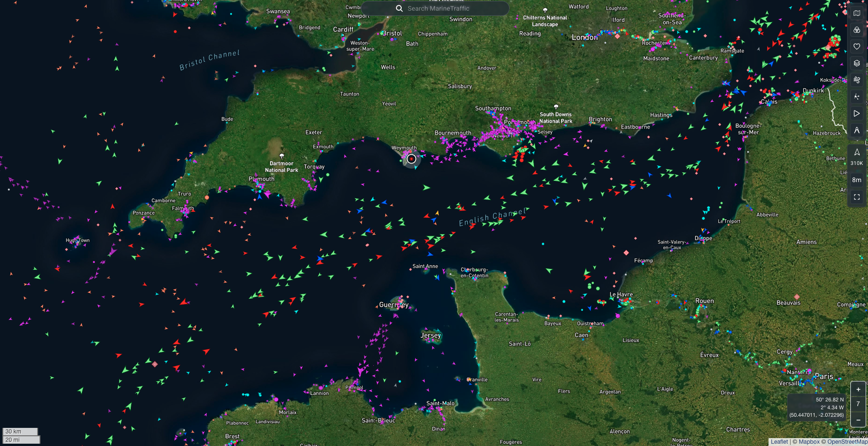
Task: Open the map type selector icon
Action: coord(857,13)
